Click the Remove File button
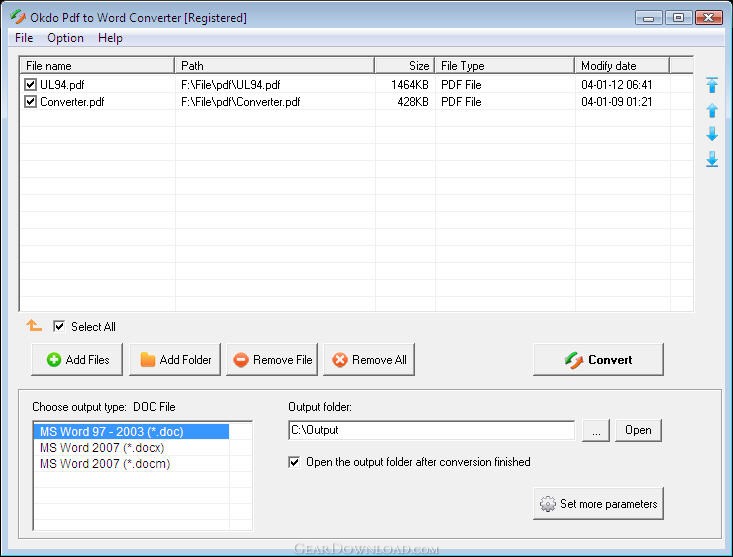The image size is (733, 557). [x=272, y=360]
